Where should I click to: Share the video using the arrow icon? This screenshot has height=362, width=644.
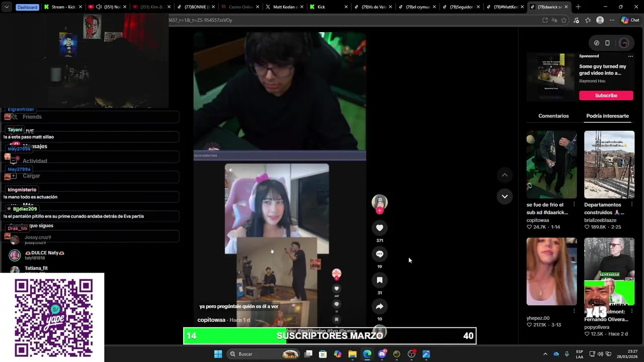coord(379,306)
